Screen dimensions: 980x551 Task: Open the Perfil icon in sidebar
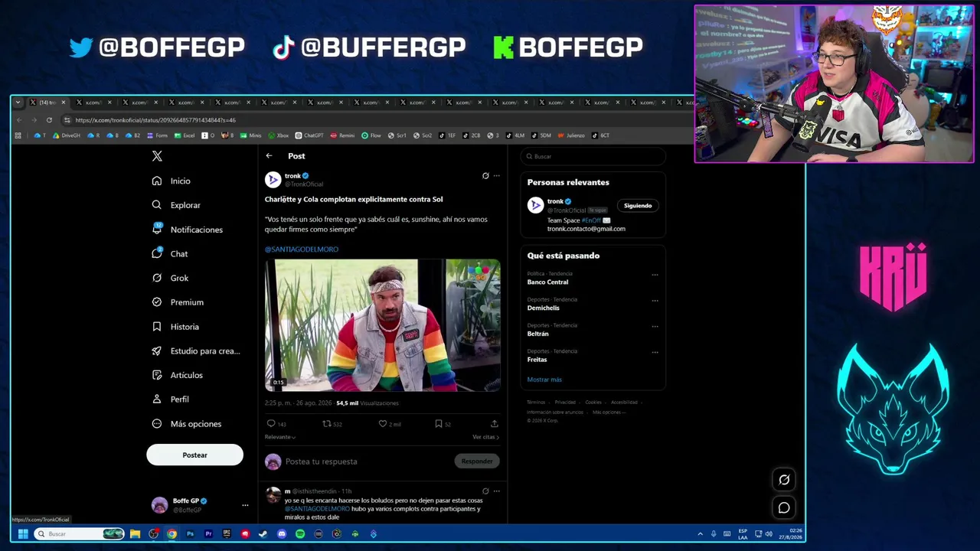pos(157,399)
